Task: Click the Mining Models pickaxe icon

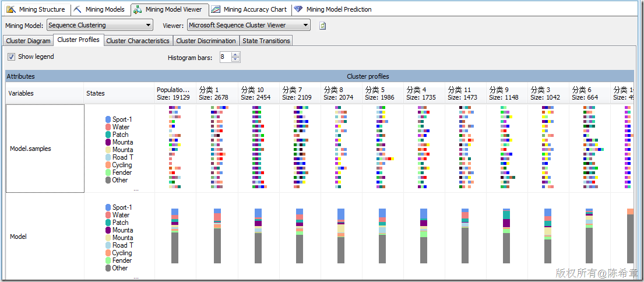Action: [x=78, y=9]
